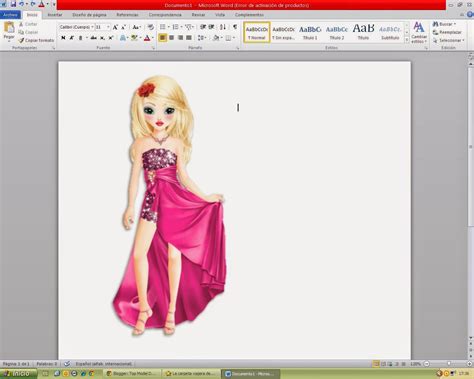The width and height of the screenshot is (474, 379).
Task: Apply the Título 1 style
Action: click(310, 32)
